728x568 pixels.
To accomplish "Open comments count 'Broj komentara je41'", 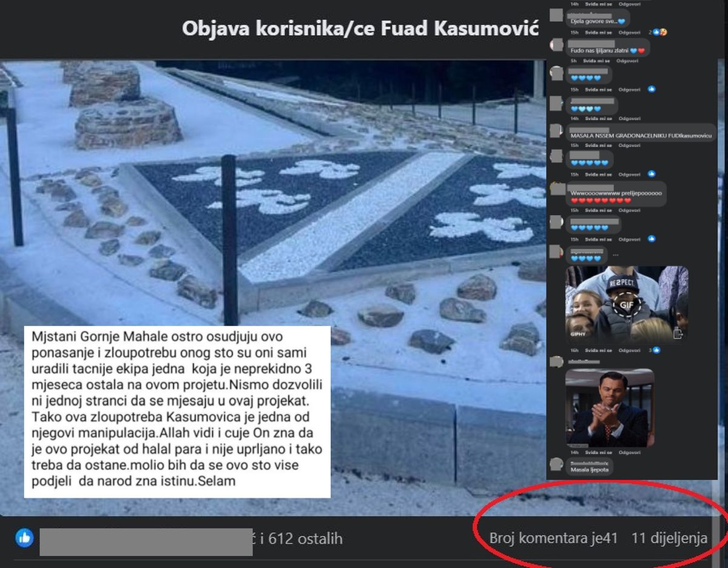I will pyautogui.click(x=553, y=538).
